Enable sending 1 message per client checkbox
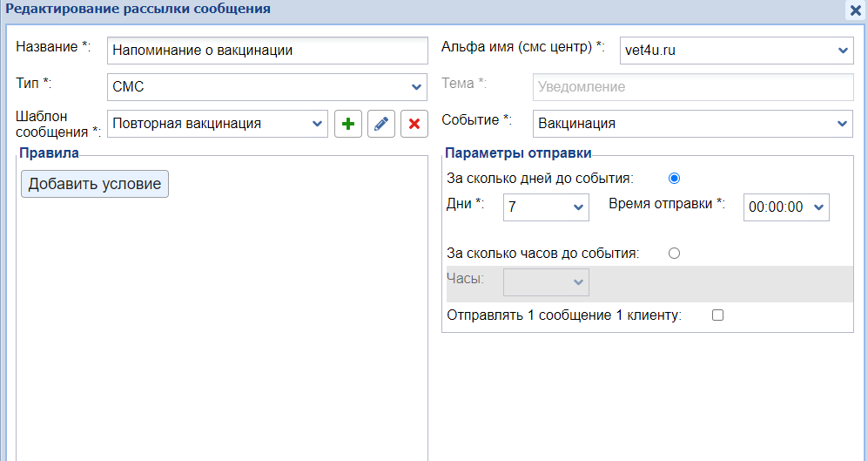This screenshot has height=461, width=868. [717, 315]
